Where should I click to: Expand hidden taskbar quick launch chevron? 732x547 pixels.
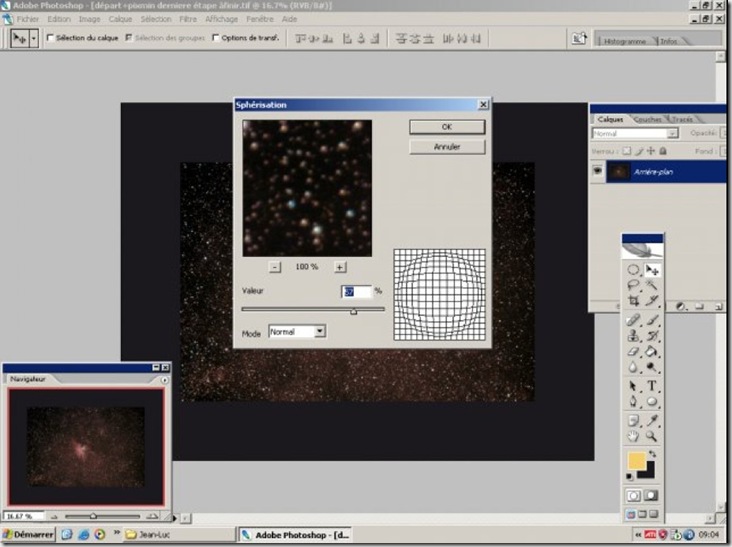(116, 533)
